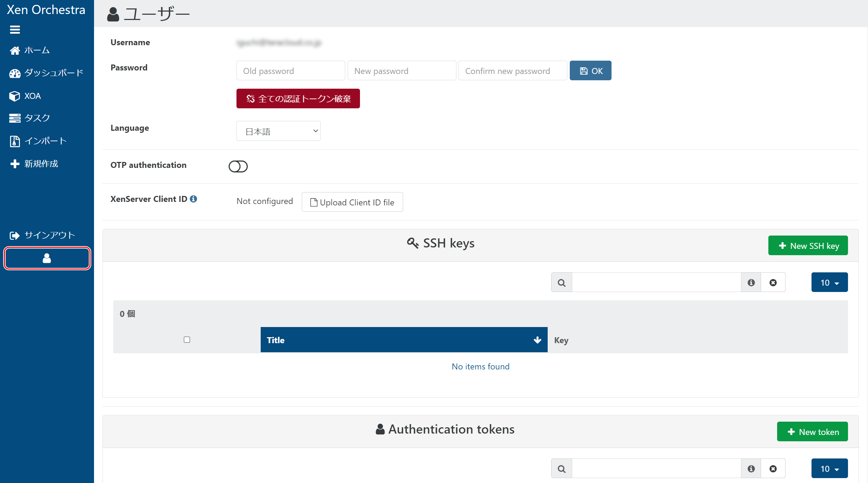Screen dimensions: 868x483
Task: Click 全ての認証トークン破棄 button
Action: pos(298,98)
